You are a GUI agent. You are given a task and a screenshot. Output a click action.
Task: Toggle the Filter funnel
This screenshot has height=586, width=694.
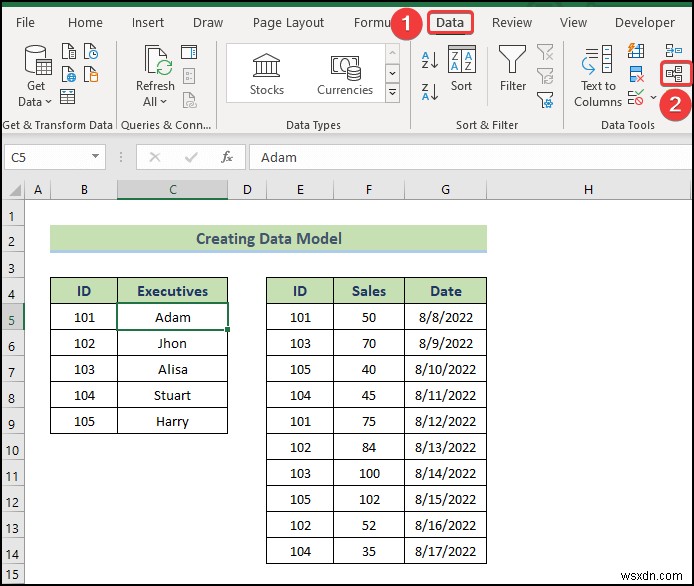513,69
